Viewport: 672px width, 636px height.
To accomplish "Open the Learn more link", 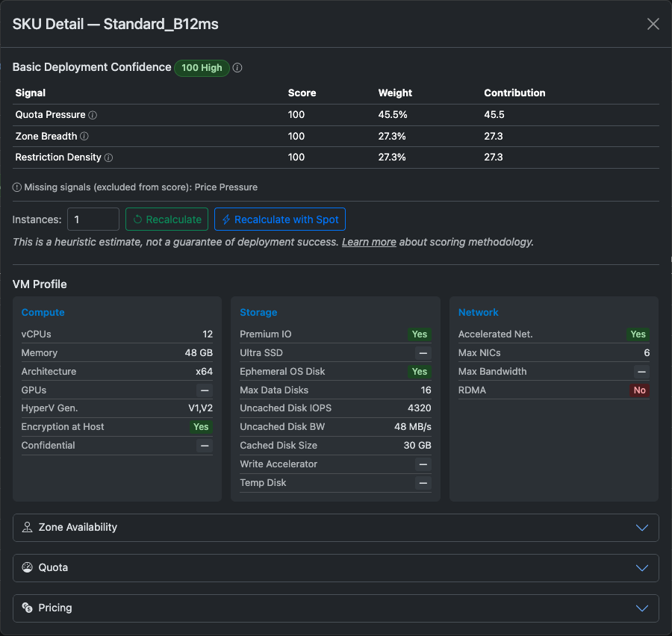I will pyautogui.click(x=369, y=242).
